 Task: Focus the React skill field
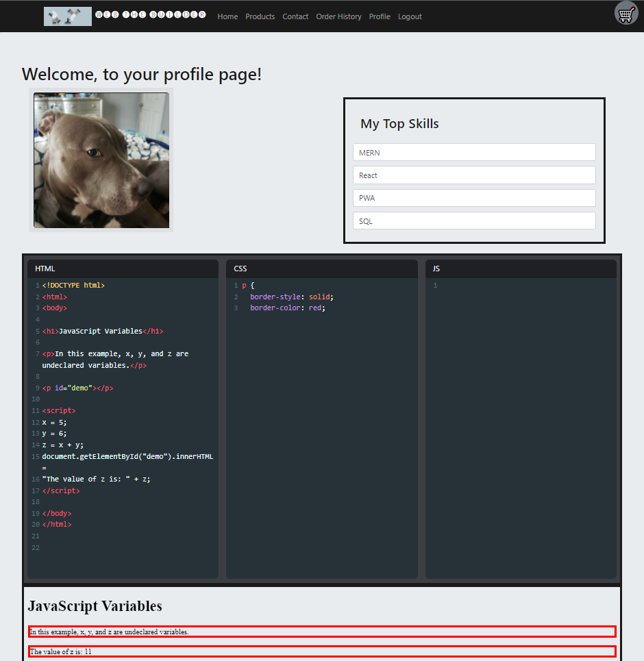click(x=474, y=175)
